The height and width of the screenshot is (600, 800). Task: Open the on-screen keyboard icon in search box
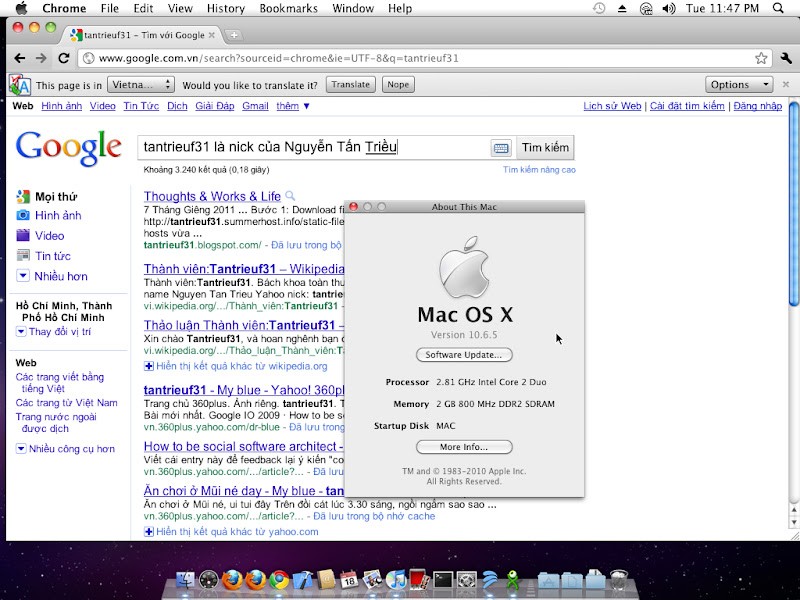[501, 148]
